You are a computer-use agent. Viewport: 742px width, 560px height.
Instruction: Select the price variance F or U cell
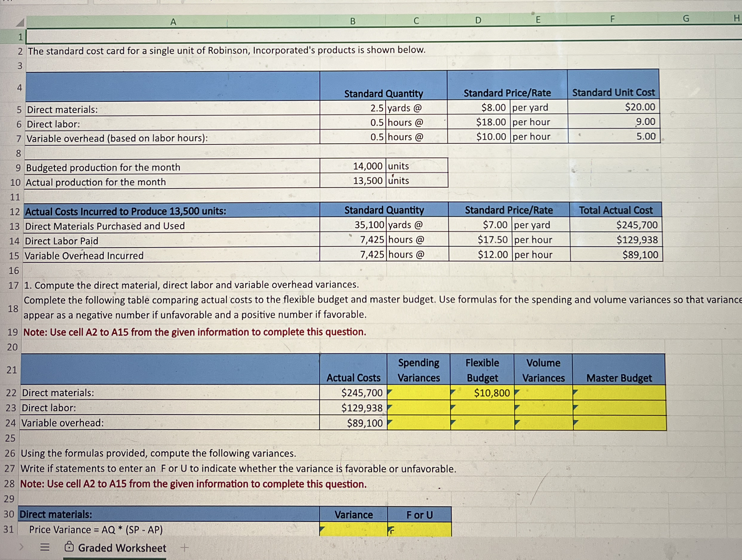tap(419, 529)
